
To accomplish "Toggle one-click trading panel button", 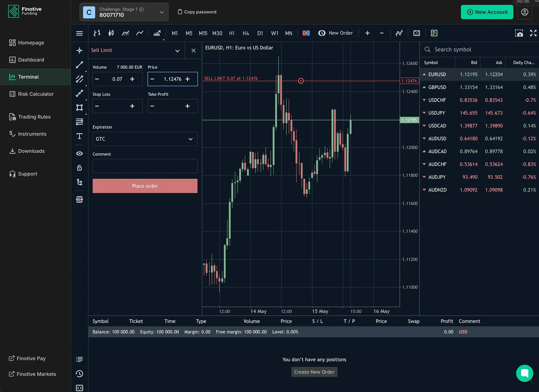I will click(x=306, y=33).
